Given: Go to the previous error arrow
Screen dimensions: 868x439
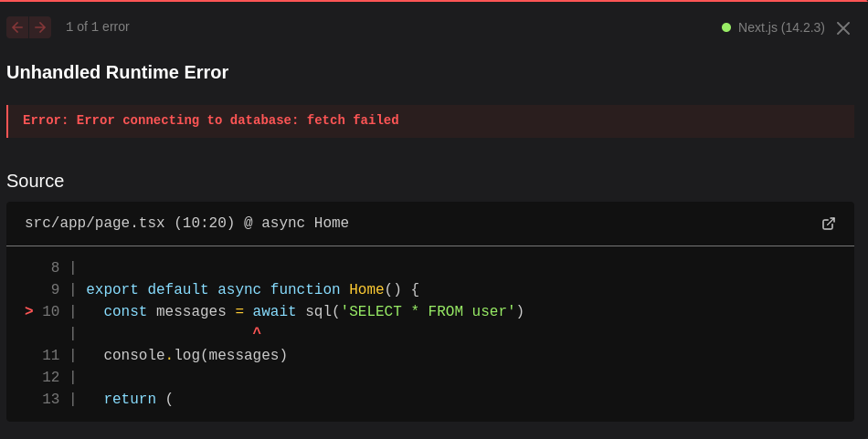Looking at the screenshot, I should 17,27.
